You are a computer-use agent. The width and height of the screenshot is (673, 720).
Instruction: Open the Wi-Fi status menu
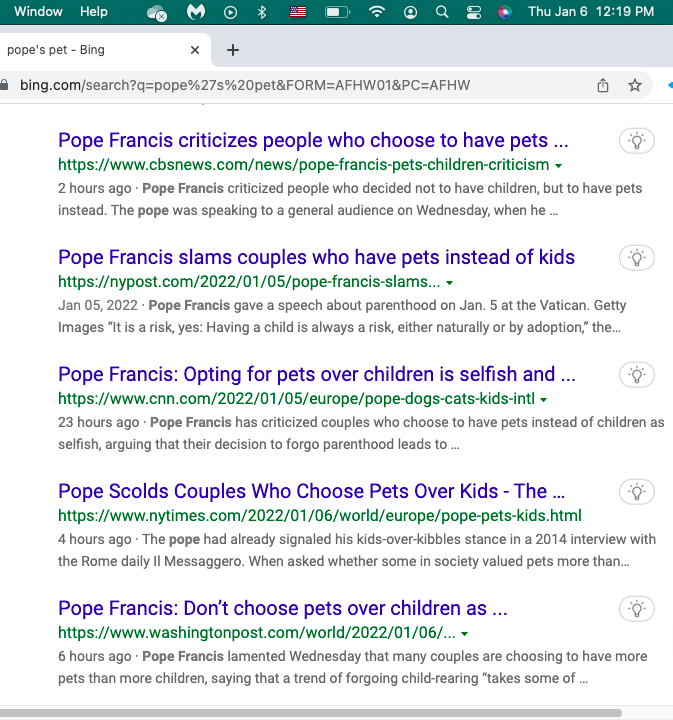click(377, 12)
